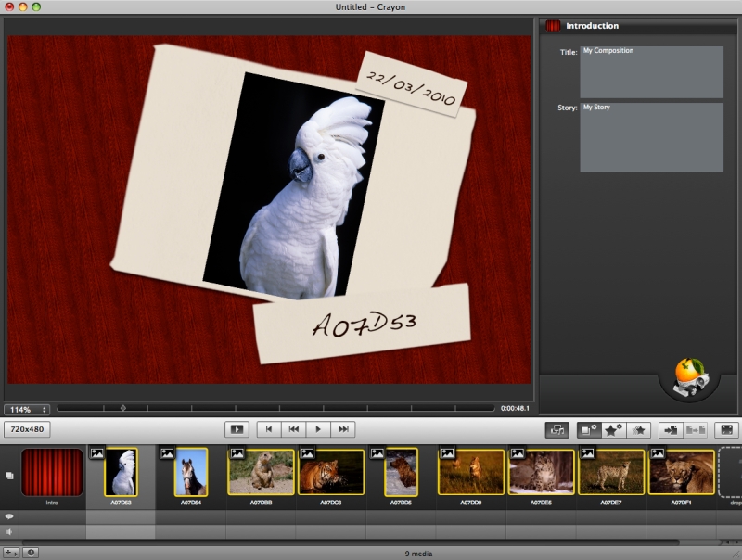
Task: Click the horizontal timeline scrollbar
Action: (x=351, y=542)
